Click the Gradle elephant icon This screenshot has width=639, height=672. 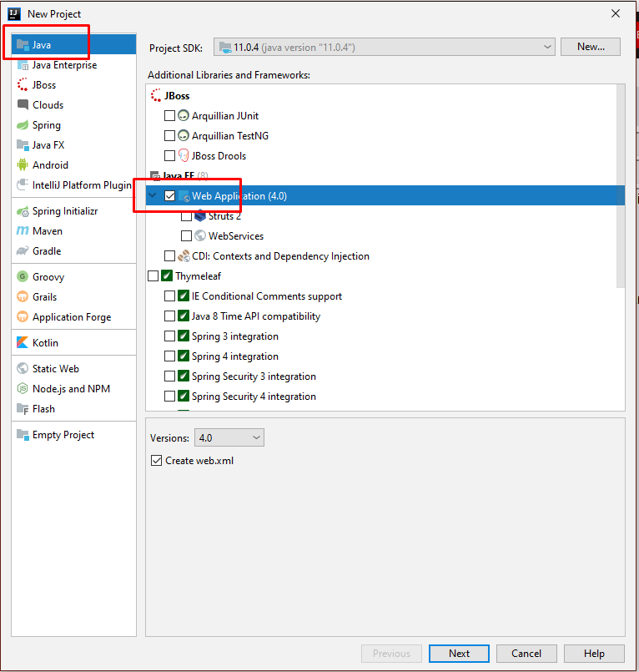[x=23, y=250]
